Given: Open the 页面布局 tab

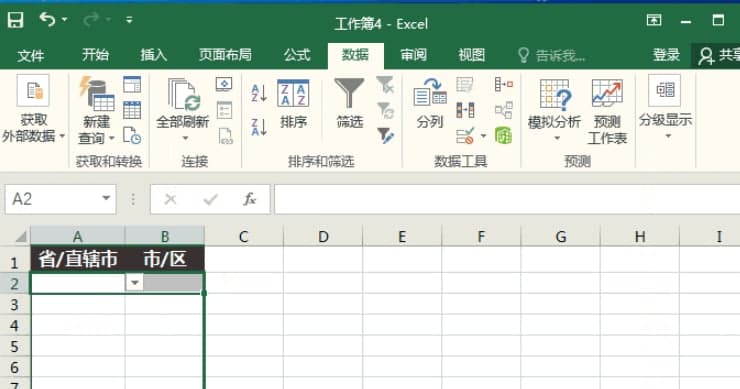Looking at the screenshot, I should coord(225,55).
